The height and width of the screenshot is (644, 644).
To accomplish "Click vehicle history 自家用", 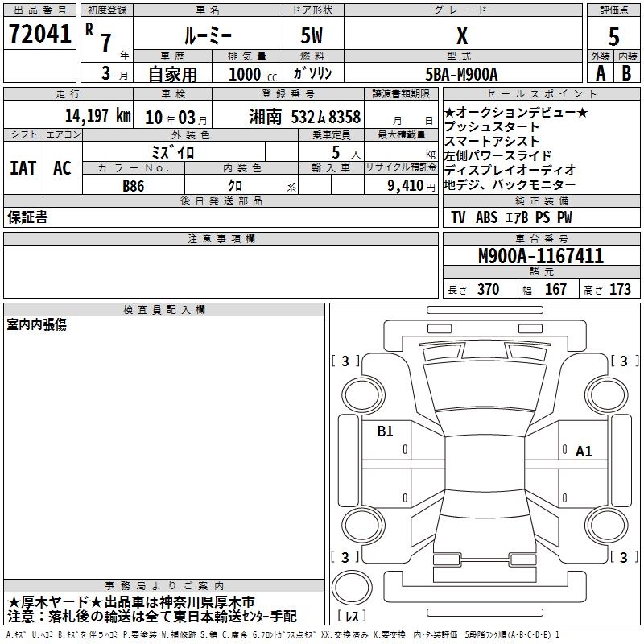I will click(x=172, y=74).
